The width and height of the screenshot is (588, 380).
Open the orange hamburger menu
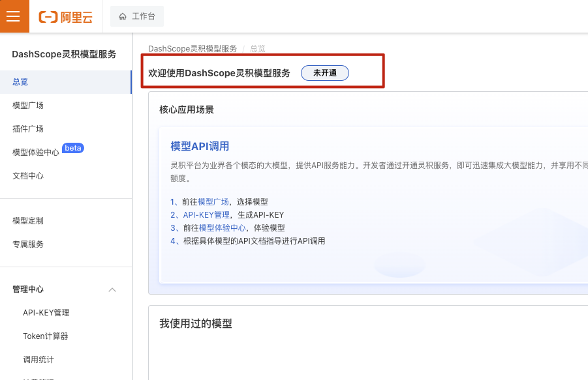point(14,16)
